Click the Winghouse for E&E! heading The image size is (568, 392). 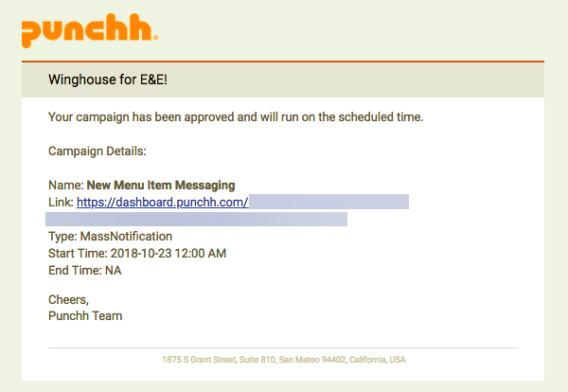pyautogui.click(x=108, y=80)
